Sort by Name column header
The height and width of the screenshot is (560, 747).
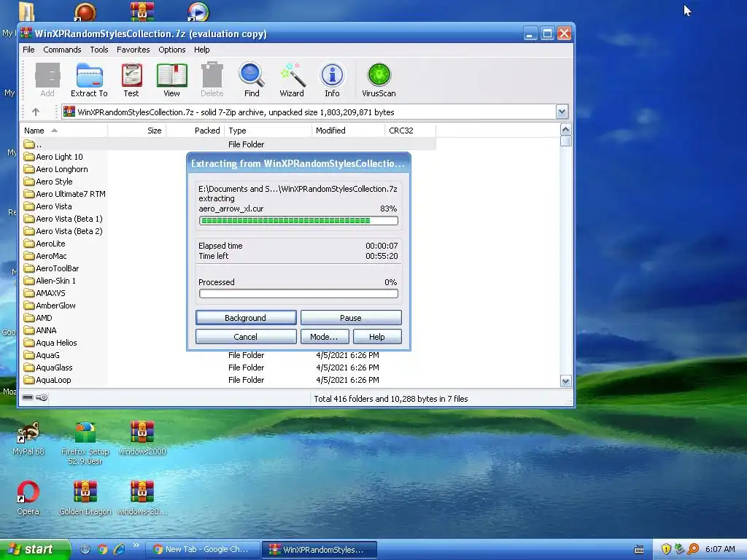64,131
